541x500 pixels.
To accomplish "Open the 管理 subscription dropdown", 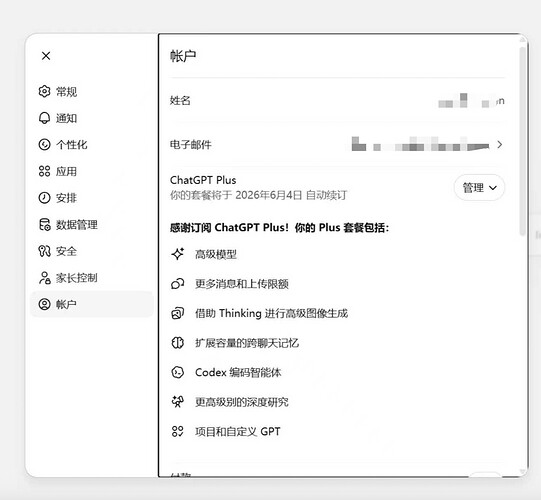I will (x=479, y=187).
